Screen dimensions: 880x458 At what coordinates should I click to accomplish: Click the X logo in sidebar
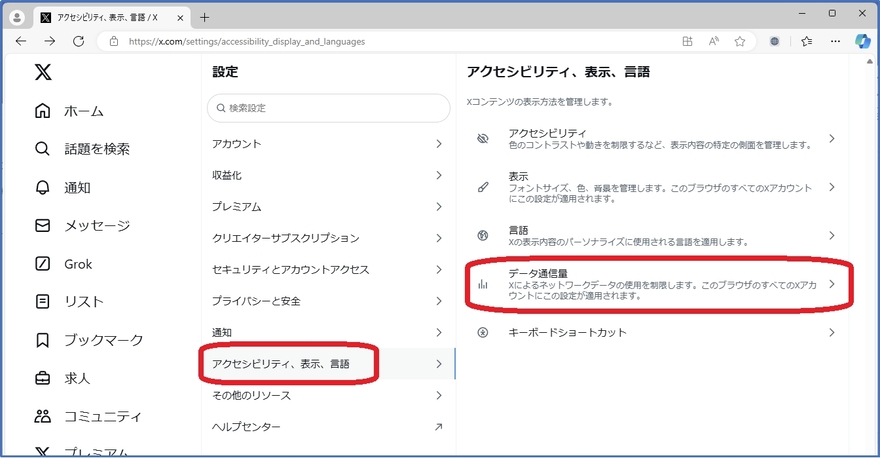tap(43, 72)
